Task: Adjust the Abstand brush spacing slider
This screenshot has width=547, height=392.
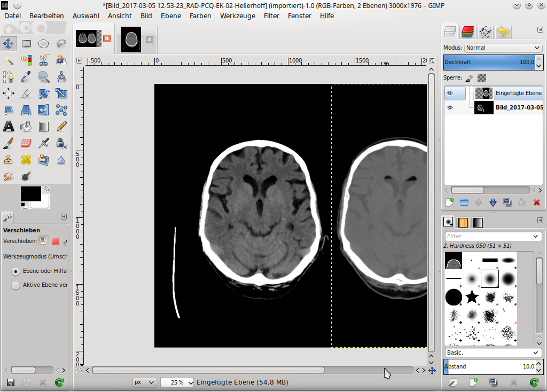Action: 489,366
